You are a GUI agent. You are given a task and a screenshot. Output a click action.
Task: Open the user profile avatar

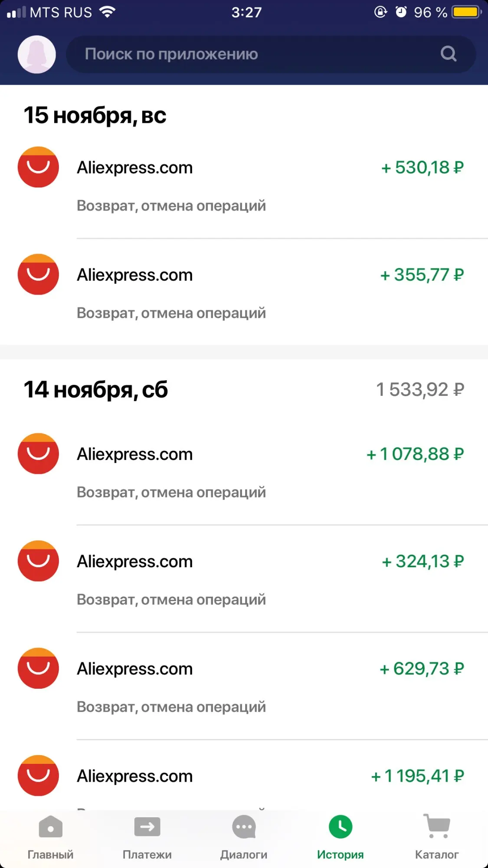tap(37, 54)
